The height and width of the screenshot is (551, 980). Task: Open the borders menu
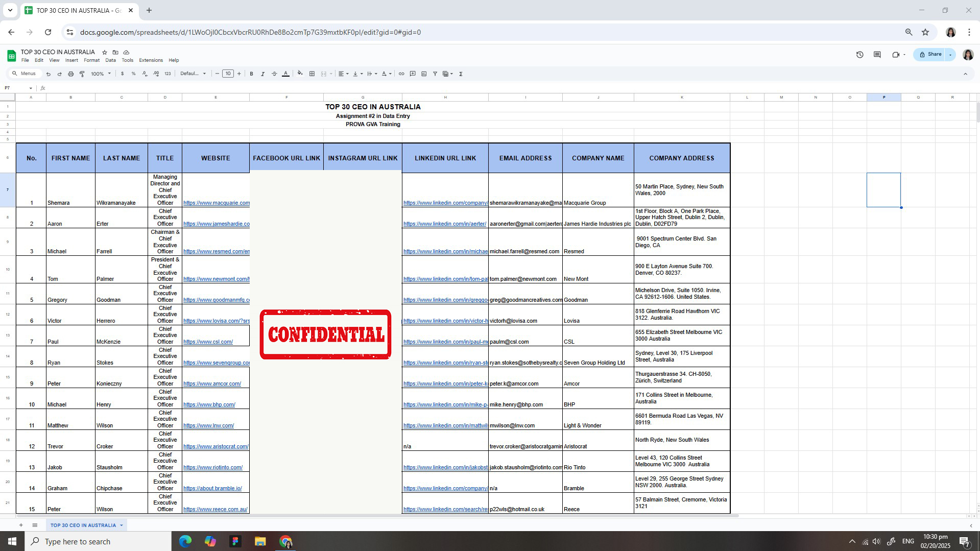[312, 74]
